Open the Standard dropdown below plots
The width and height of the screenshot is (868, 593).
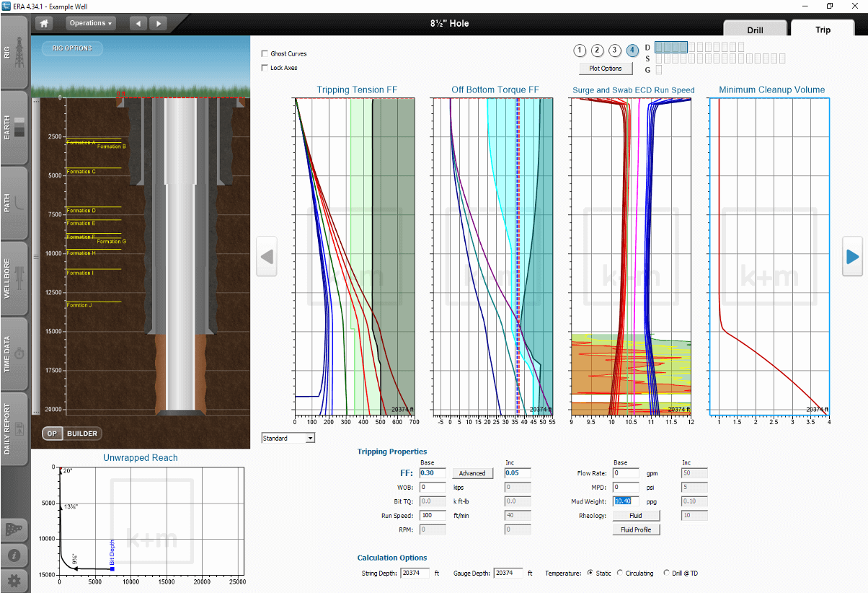(x=288, y=438)
